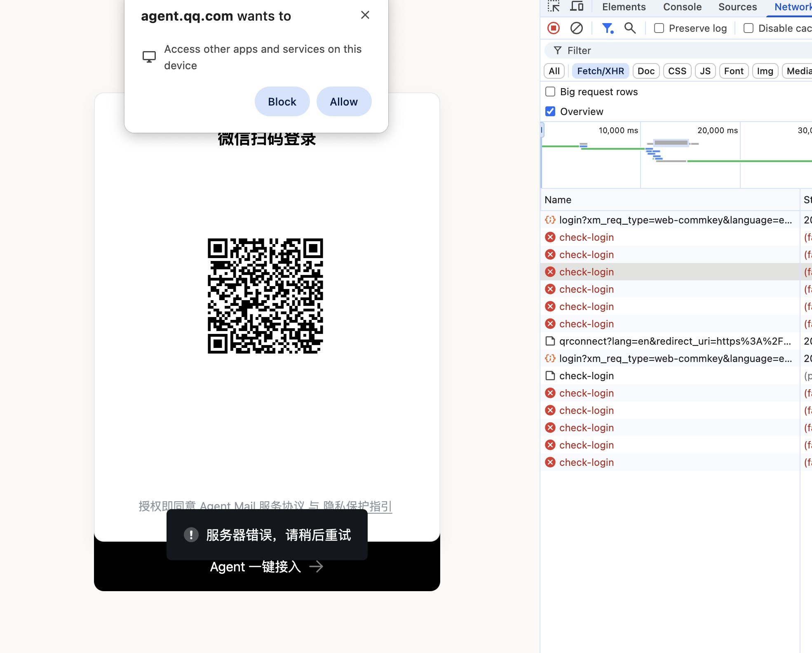Image resolution: width=812 pixels, height=653 pixels.
Task: Click the QR code image
Action: click(265, 296)
